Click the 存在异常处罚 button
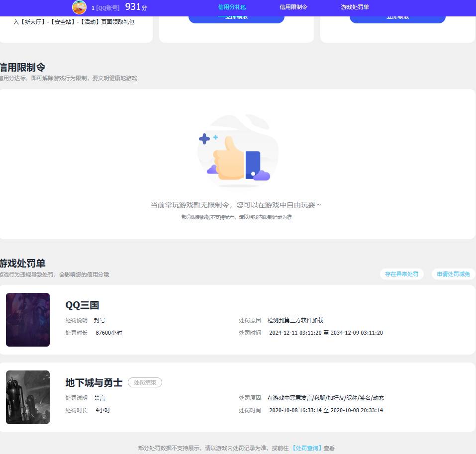 click(401, 274)
